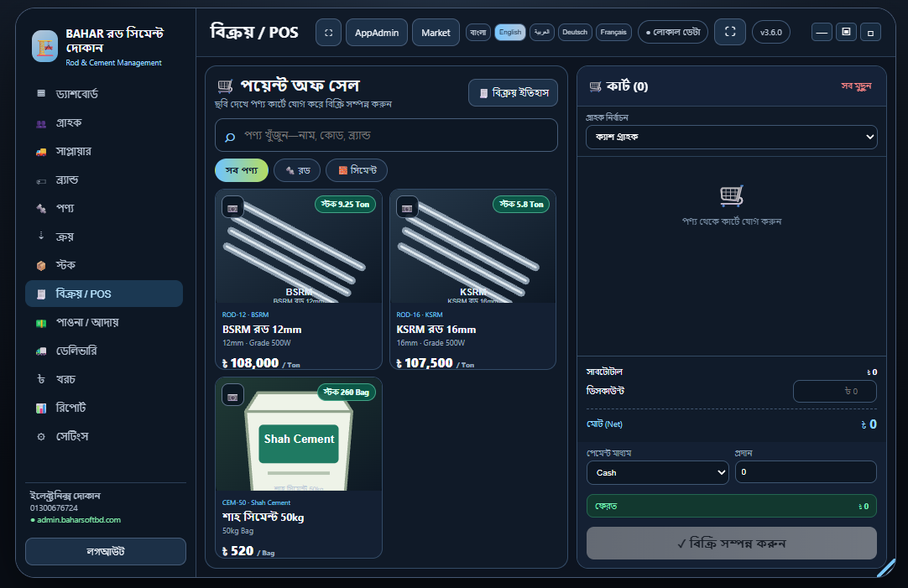Screen dimensions: 908x588
Task: Open the Cash payment method dropdown
Action: 657,473
